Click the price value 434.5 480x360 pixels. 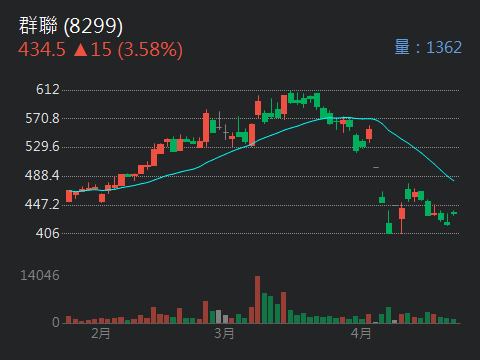[42, 50]
